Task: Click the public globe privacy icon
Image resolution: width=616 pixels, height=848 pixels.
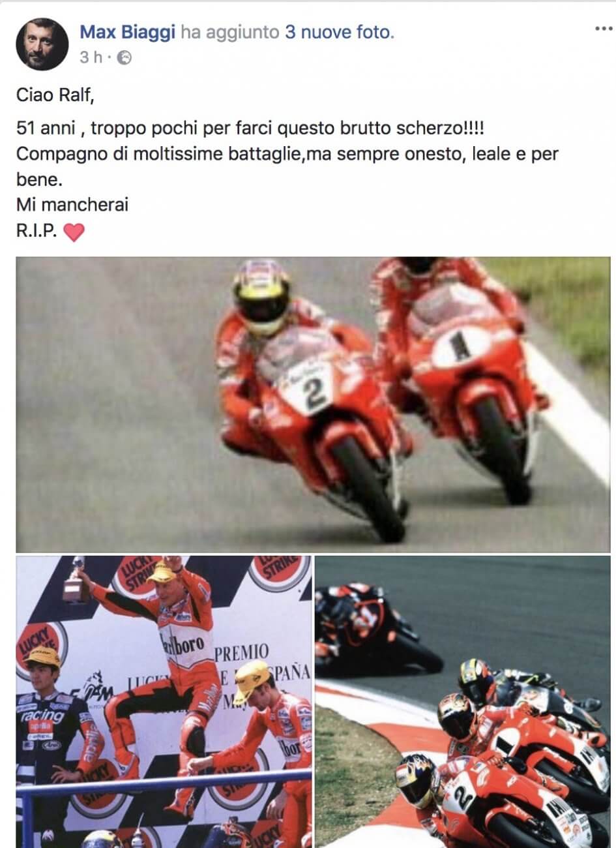Action: 124,58
